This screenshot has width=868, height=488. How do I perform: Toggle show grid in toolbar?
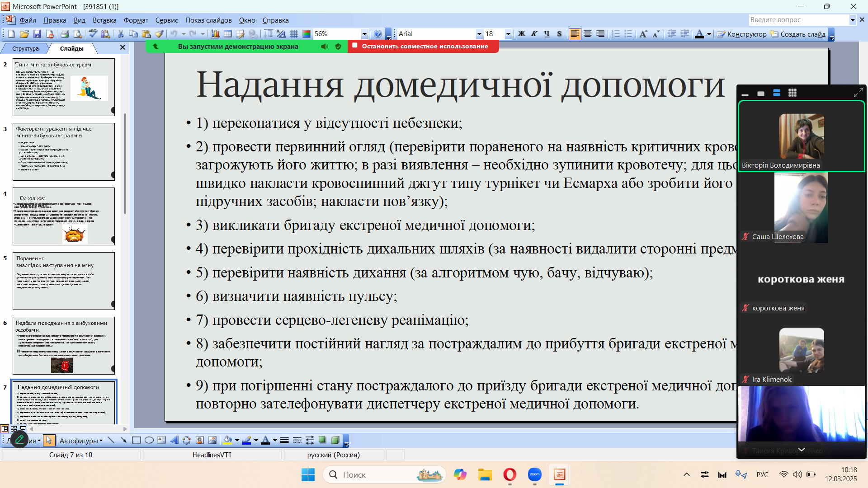point(294,34)
